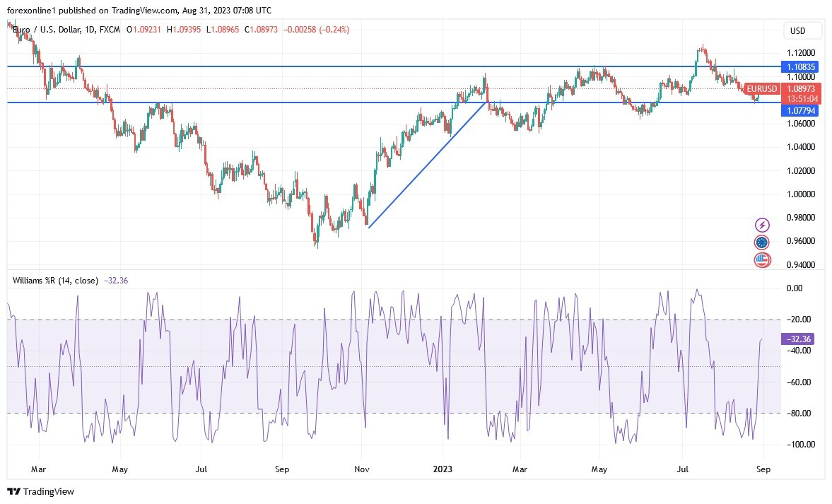Click the Nov label on time axis

click(x=362, y=468)
